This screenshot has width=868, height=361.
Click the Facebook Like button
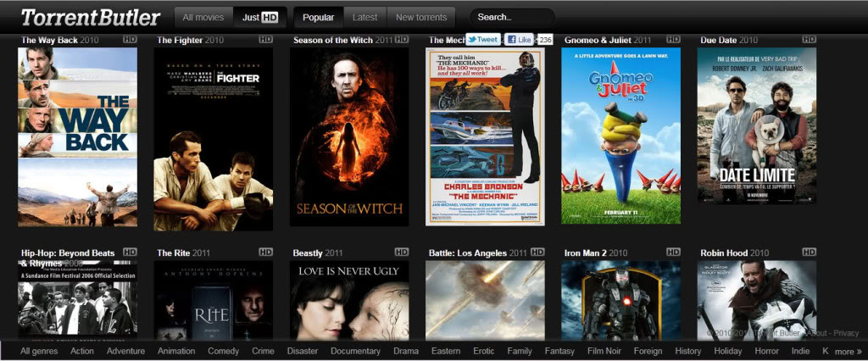pos(520,39)
